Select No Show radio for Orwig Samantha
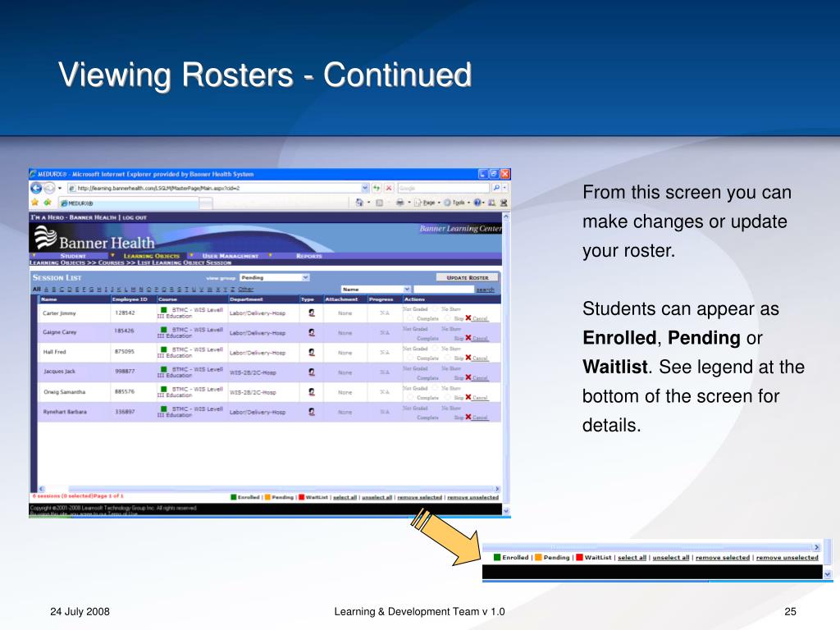 (x=435, y=388)
